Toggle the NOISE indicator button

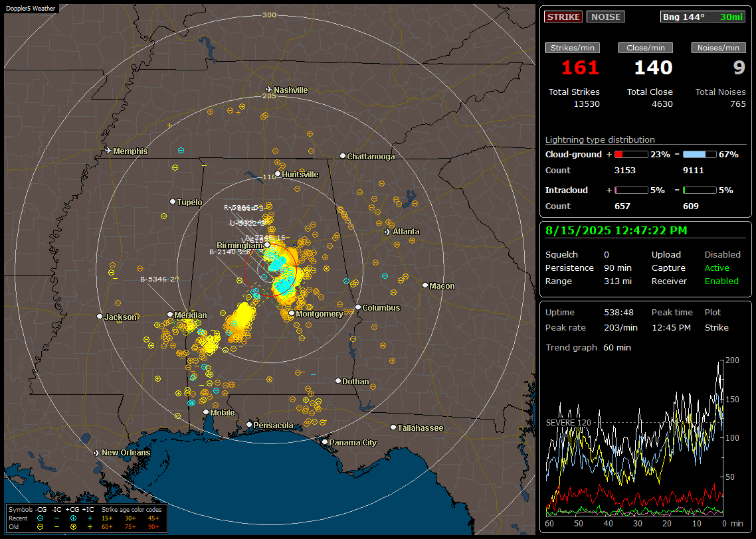pos(606,17)
